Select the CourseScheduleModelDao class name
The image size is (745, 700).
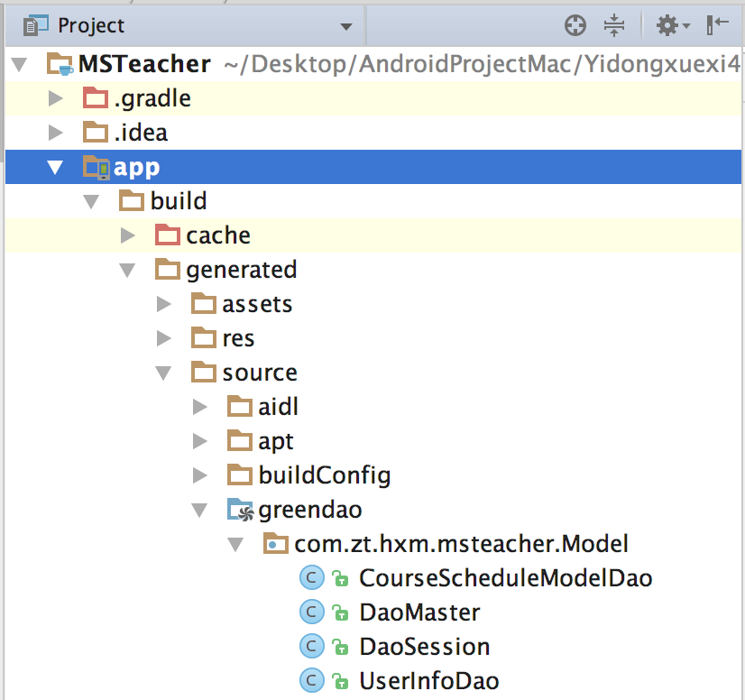click(505, 578)
